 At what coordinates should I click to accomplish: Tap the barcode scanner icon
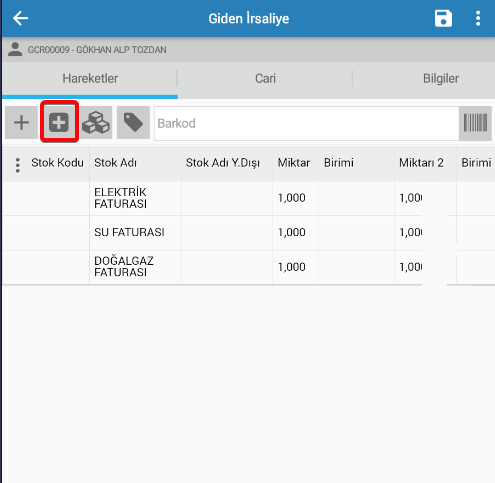pyautogui.click(x=475, y=123)
